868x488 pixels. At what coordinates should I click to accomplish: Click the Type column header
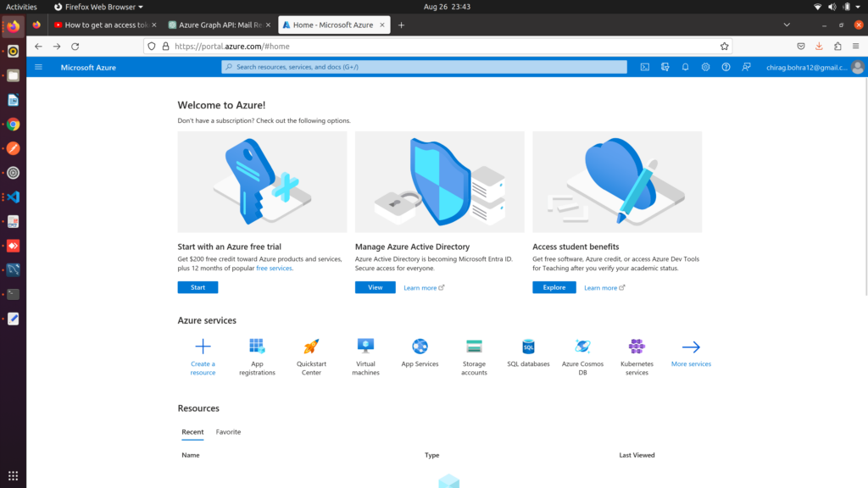click(x=431, y=455)
